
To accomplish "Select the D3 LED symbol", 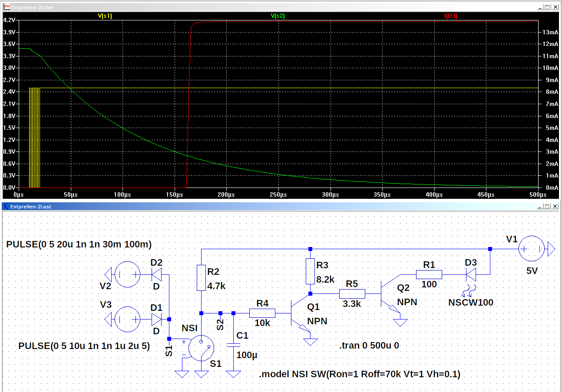I will [471, 274].
